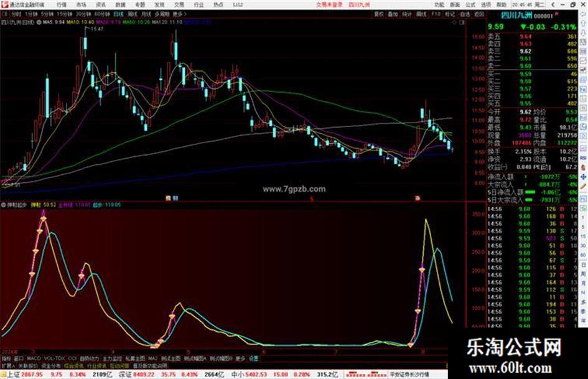This screenshot has height=379, width=588.
Task: Click the 复权 toolbar button
Action: tap(379, 14)
